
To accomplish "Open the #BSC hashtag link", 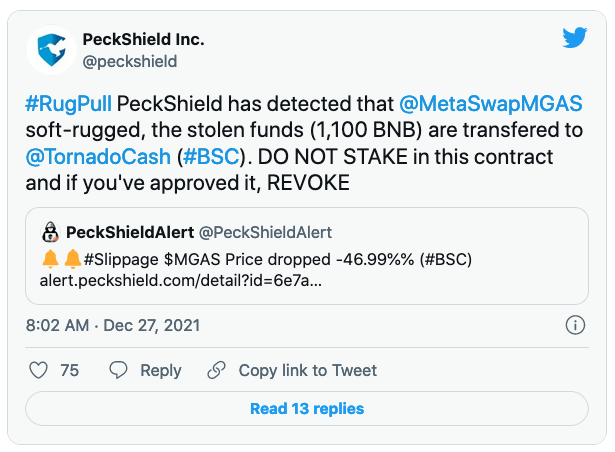I will [x=211, y=157].
